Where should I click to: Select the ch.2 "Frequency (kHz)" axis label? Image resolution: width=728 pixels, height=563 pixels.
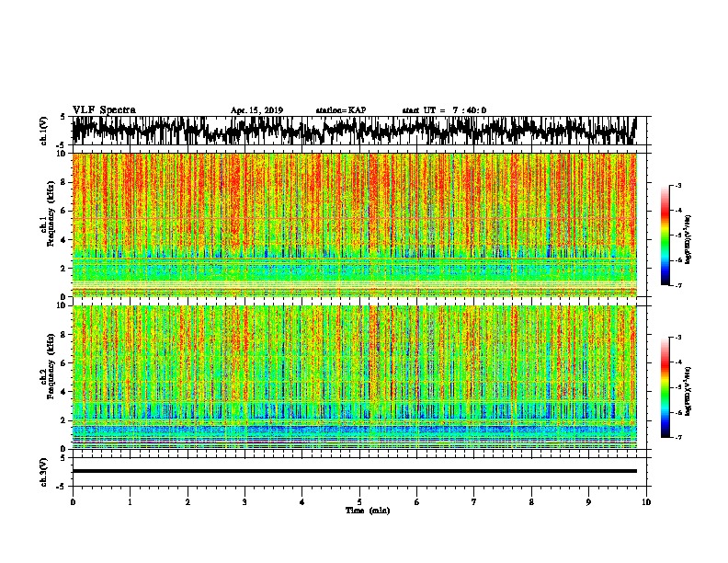coord(51,366)
